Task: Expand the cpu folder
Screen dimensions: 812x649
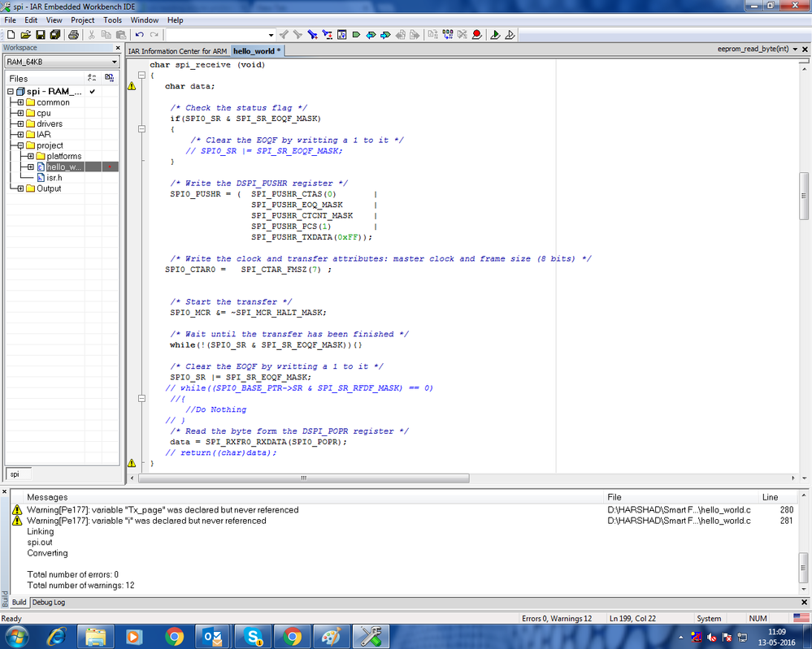Action: click(20, 113)
